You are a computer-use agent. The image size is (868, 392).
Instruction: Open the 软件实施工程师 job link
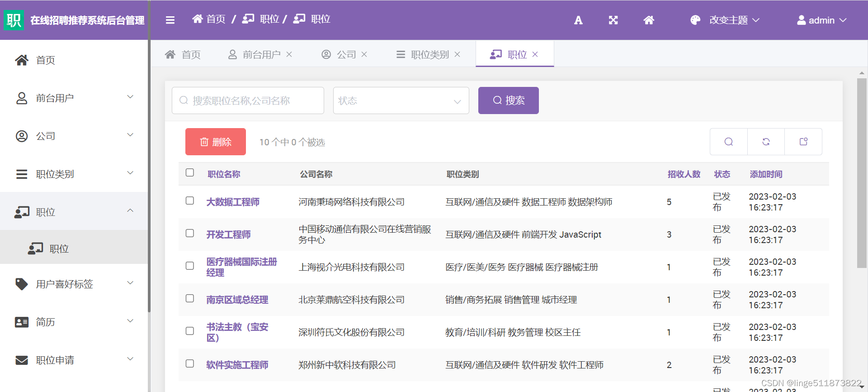[237, 365]
